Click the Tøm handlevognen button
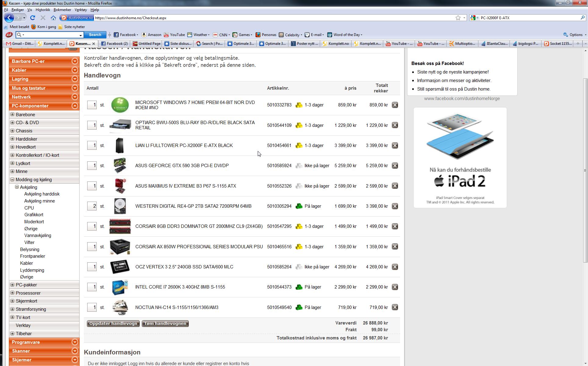The width and height of the screenshot is (588, 366). pos(165,324)
